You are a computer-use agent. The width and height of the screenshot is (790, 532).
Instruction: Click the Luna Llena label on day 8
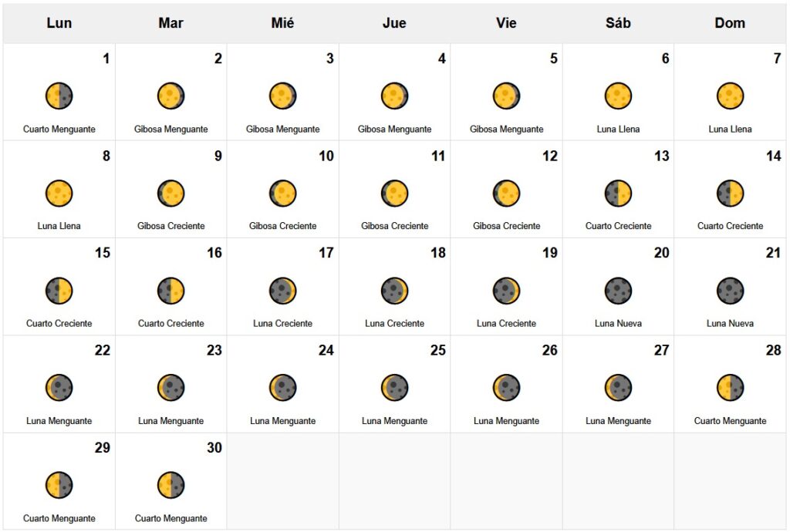tap(59, 226)
